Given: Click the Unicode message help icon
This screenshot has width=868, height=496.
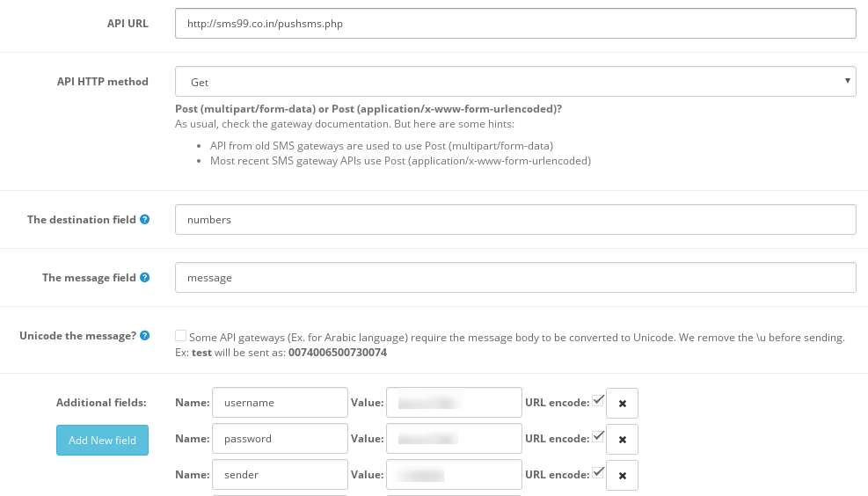Looking at the screenshot, I should [145, 336].
